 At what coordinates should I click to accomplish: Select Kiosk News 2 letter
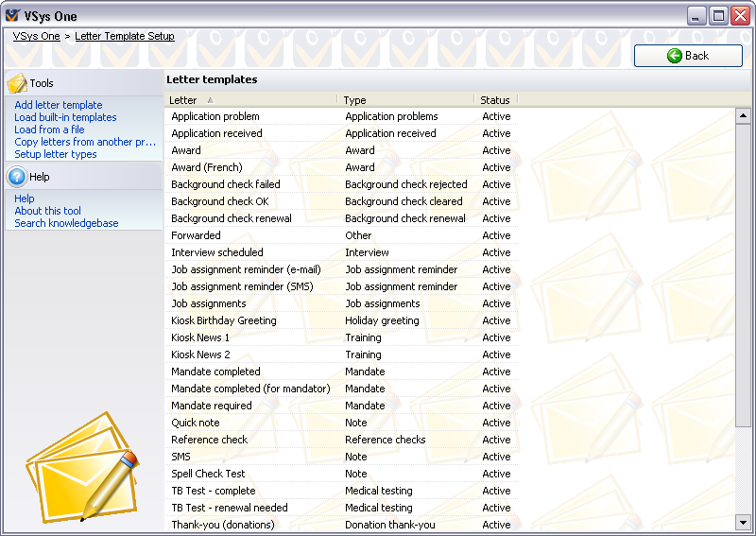pyautogui.click(x=200, y=354)
